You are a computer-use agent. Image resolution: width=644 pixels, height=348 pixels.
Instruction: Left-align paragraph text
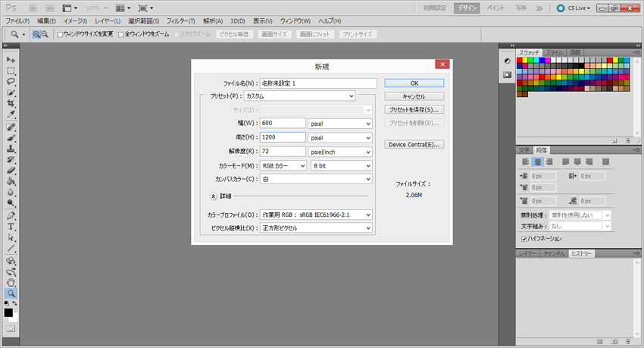tap(525, 162)
